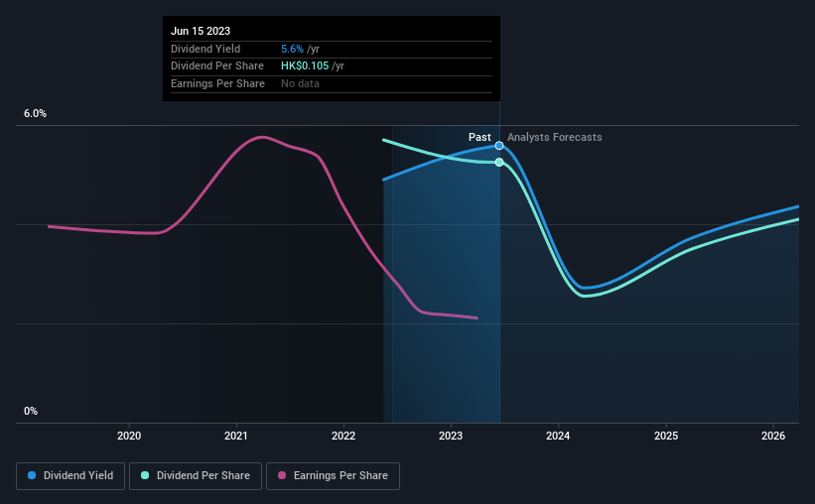Click the Dividend Yield row label in tooltip
Screen dimensions: 815x504
coord(205,49)
